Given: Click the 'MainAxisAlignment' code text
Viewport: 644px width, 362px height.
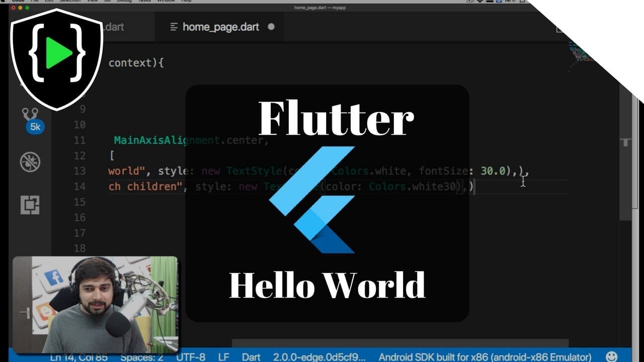Looking at the screenshot, I should pos(167,140).
